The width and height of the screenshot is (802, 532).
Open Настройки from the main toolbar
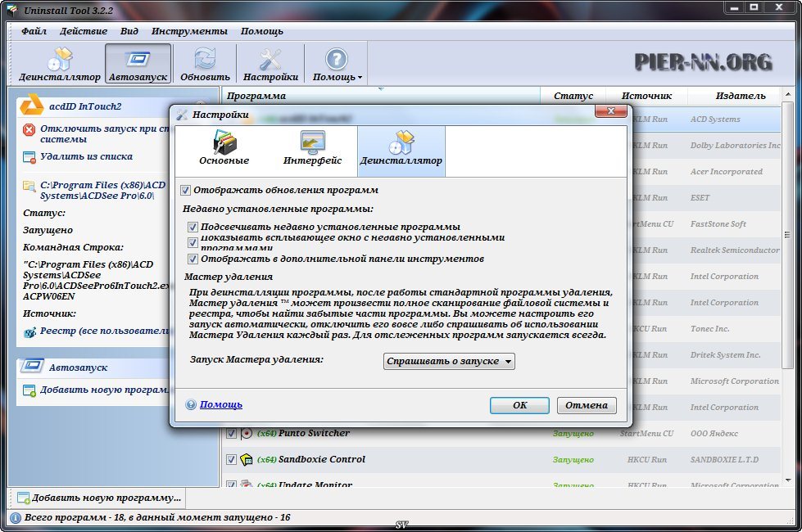coord(270,64)
